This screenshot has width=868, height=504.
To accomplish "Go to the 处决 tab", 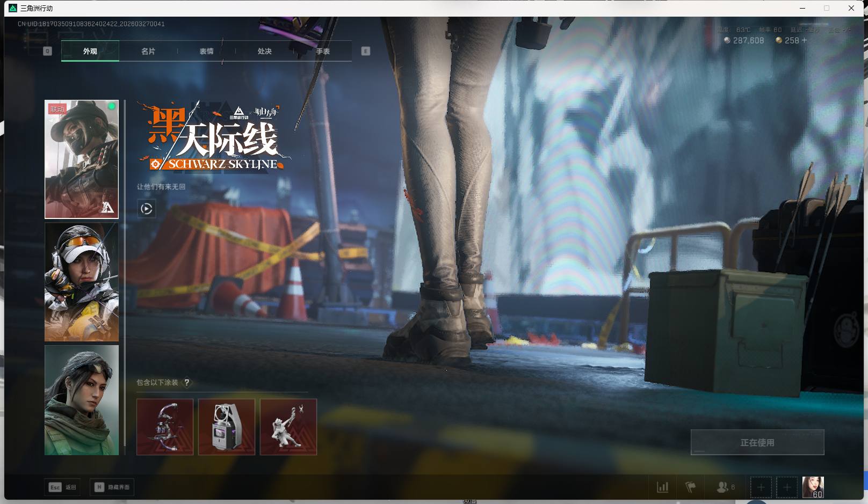I will coord(264,52).
